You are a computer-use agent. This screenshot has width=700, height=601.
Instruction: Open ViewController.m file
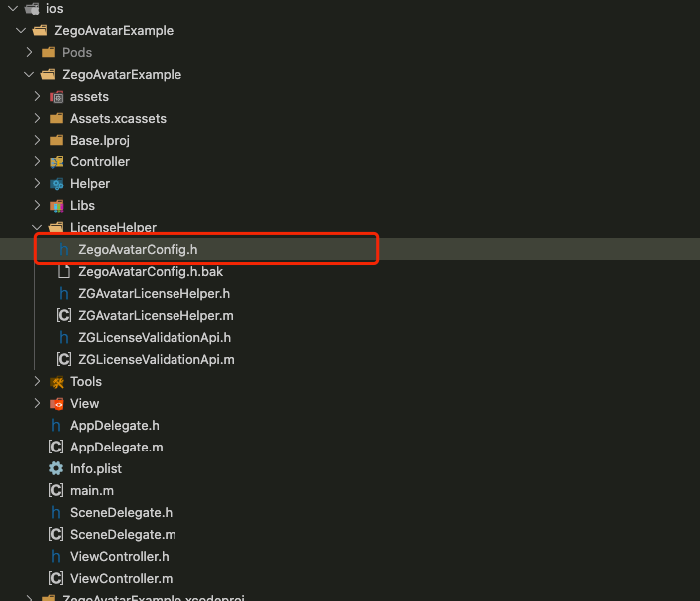click(x=121, y=579)
